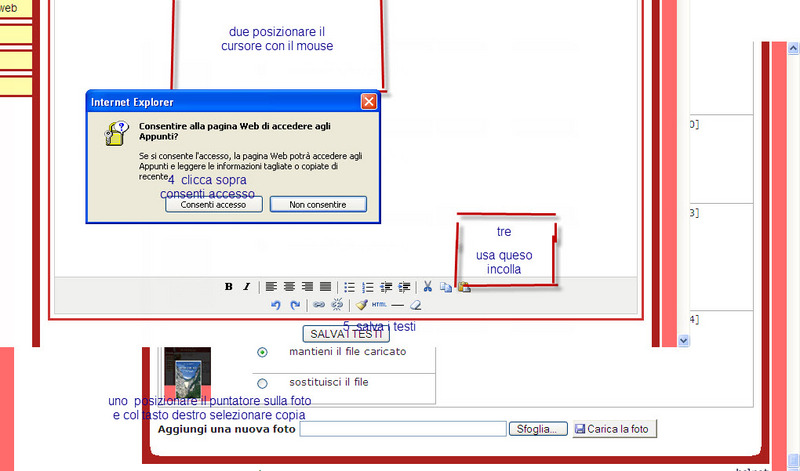The image size is (800, 471).
Task: Insert a horizontal rule line
Action: point(397,305)
